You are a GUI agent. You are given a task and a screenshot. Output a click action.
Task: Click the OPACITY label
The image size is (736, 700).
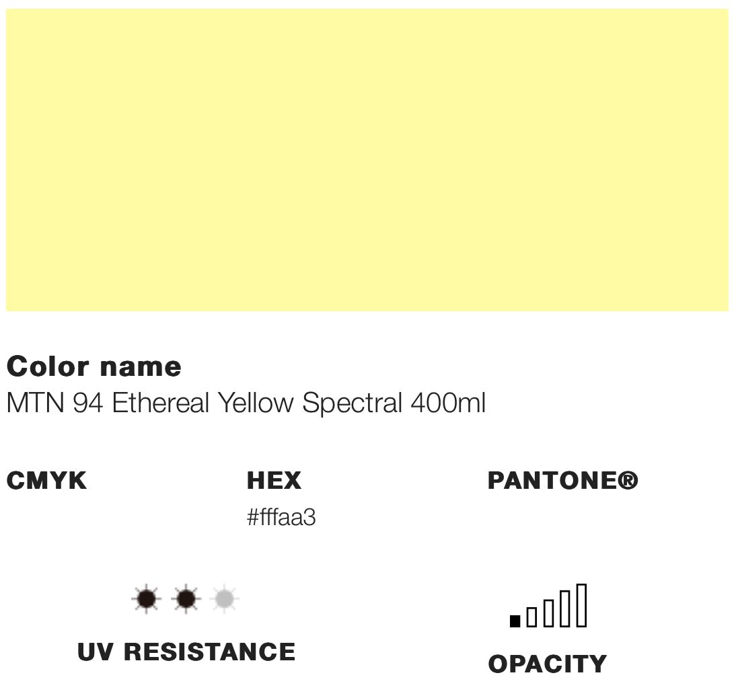pos(547,664)
